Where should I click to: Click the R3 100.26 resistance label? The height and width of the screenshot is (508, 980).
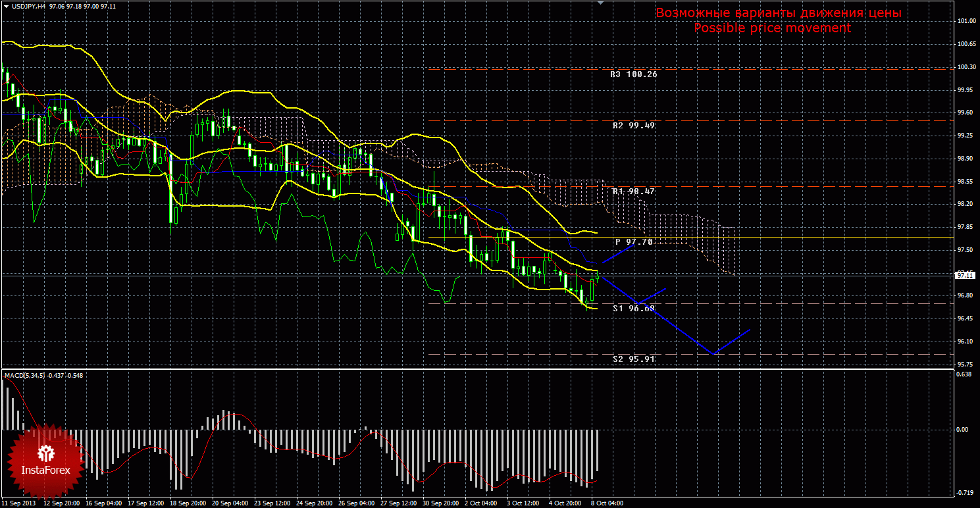(x=633, y=74)
